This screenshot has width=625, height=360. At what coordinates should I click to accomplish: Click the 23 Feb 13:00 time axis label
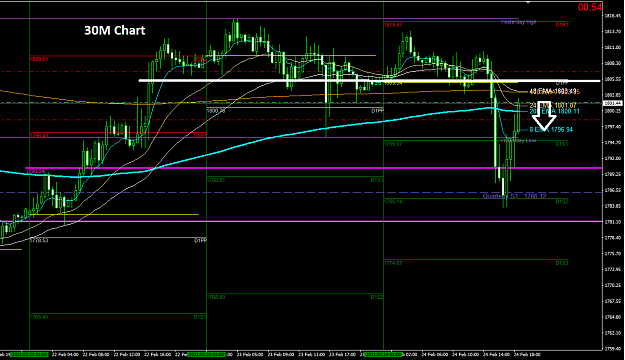point(312,354)
